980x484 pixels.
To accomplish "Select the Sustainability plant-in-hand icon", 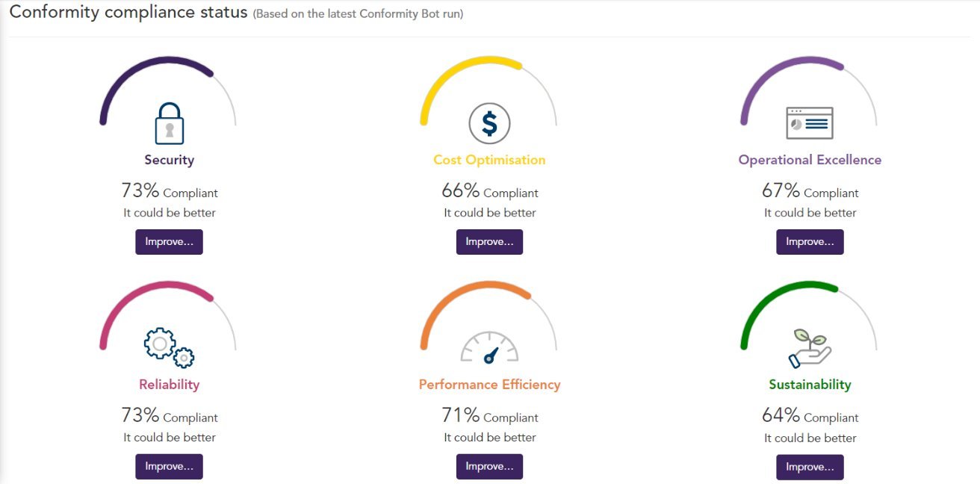I will (x=810, y=346).
